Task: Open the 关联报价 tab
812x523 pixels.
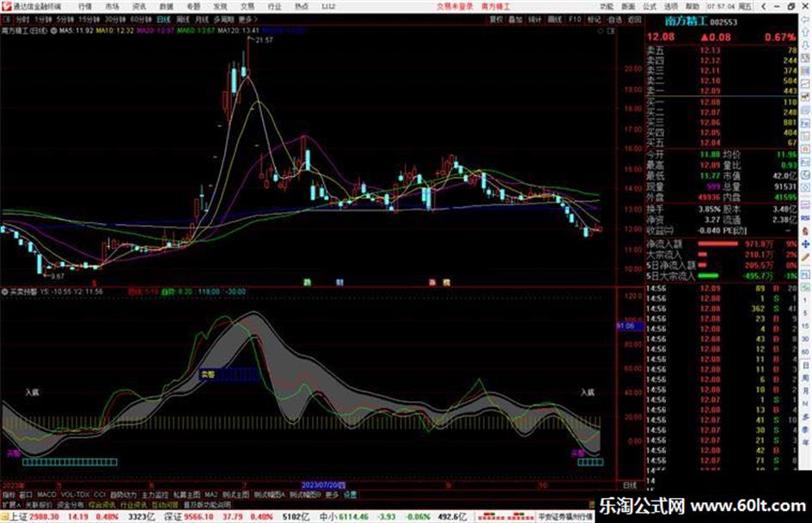Action: pyautogui.click(x=39, y=505)
